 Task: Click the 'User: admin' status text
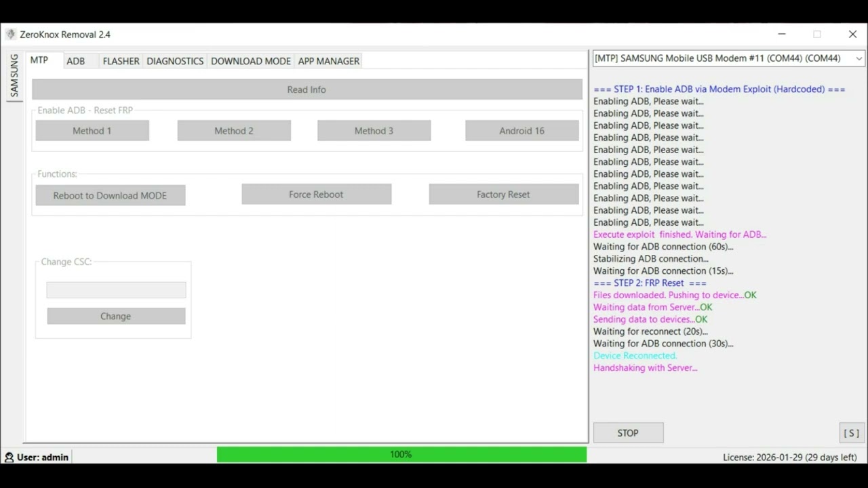[43, 457]
